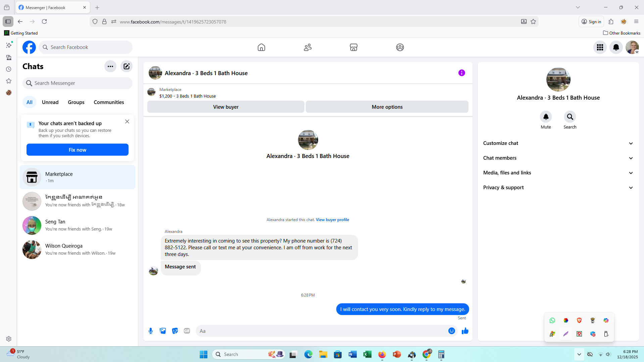Send a thumbs-up like
Screen dimensions: 644x362
pos(465,331)
